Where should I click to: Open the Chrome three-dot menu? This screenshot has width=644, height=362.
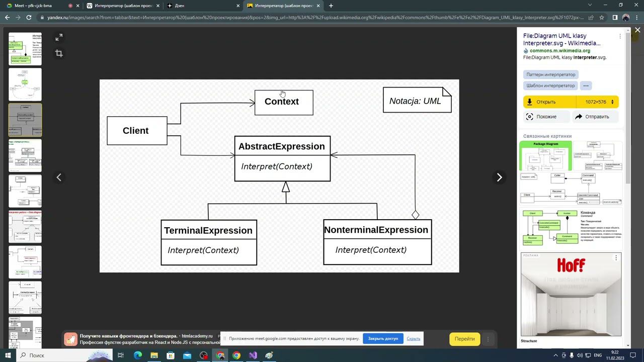pos(637,18)
